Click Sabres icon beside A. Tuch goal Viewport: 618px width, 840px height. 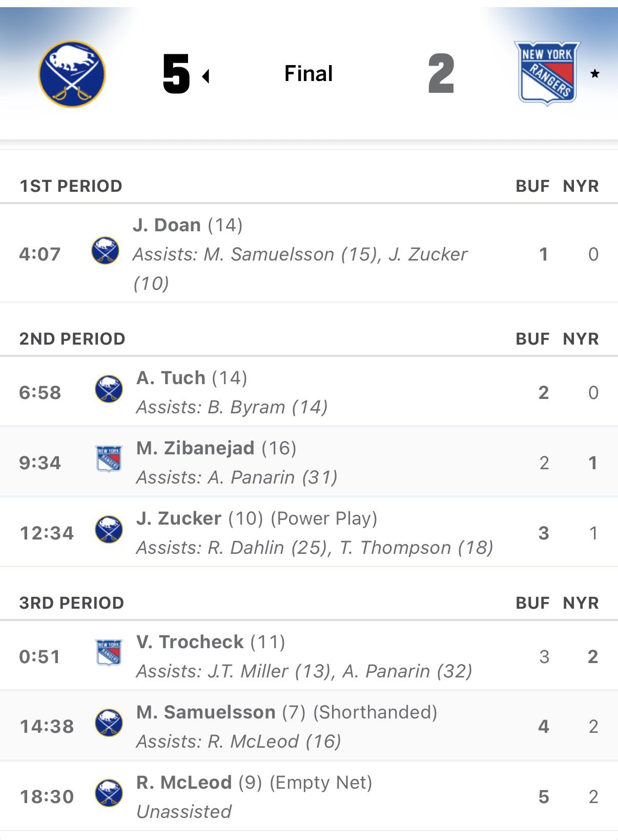[x=109, y=389]
